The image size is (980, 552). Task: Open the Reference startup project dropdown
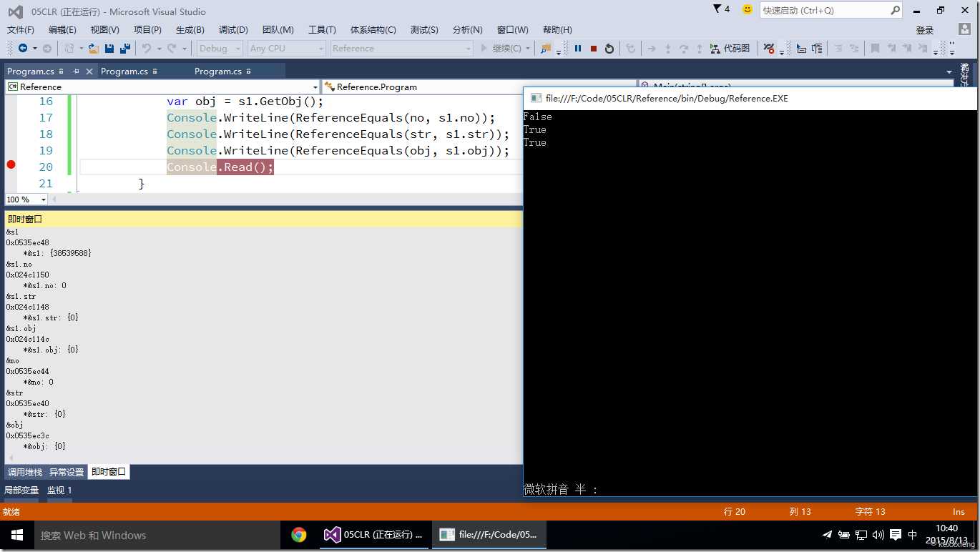pyautogui.click(x=401, y=49)
